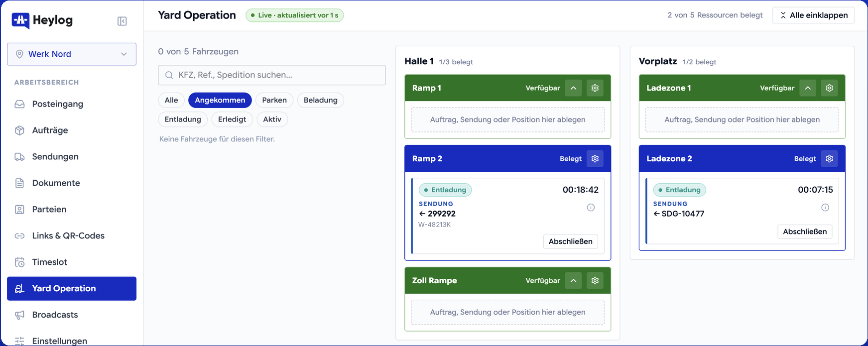The width and height of the screenshot is (868, 346).
Task: Select the Beladung filter chip
Action: (321, 100)
